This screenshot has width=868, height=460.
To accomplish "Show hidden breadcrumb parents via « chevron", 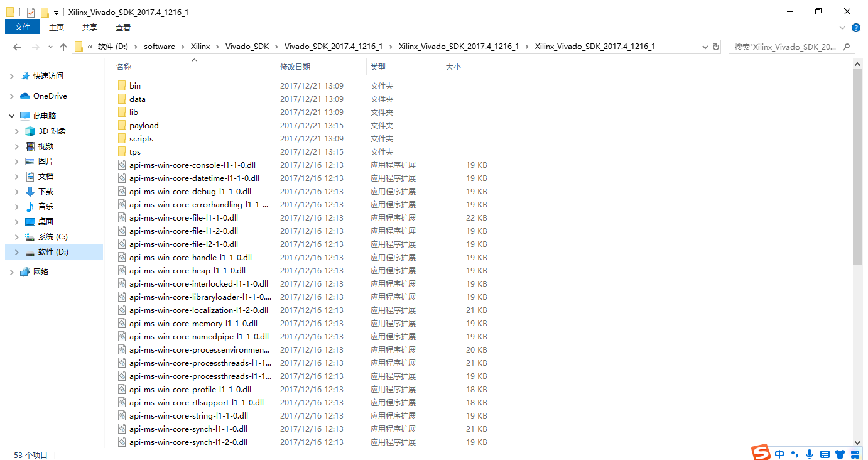I will pos(90,47).
